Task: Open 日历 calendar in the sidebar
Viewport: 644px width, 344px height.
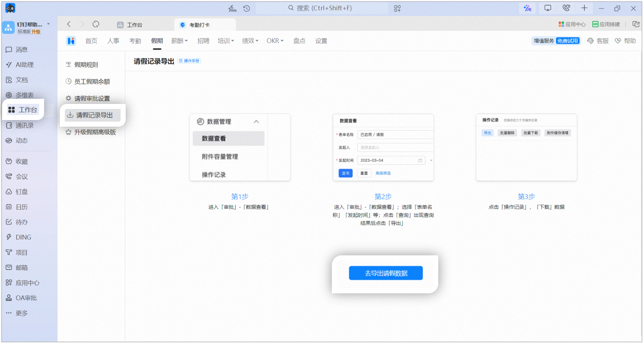Action: [x=17, y=207]
